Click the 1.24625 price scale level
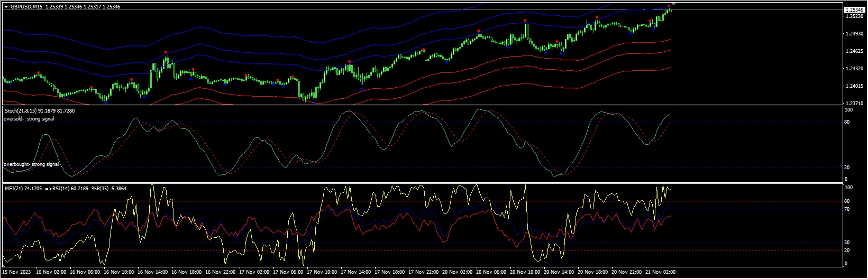The width and height of the screenshot is (868, 279). (x=854, y=51)
